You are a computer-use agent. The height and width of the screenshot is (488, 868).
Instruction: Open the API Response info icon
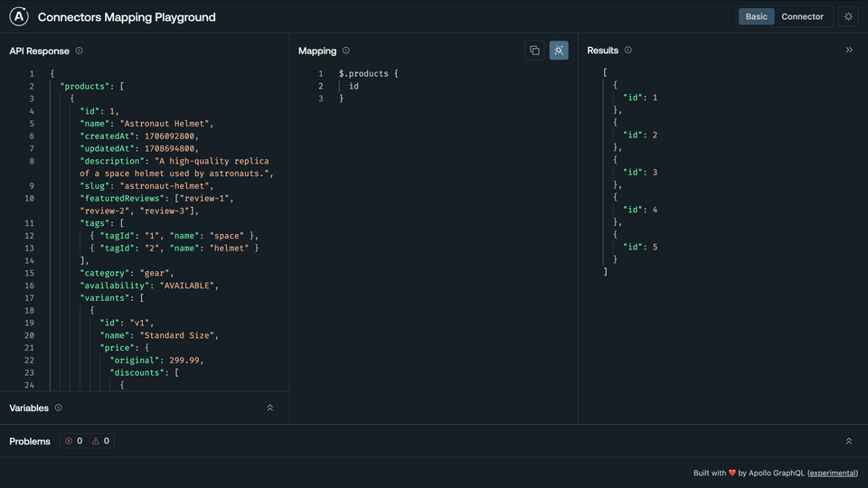80,51
